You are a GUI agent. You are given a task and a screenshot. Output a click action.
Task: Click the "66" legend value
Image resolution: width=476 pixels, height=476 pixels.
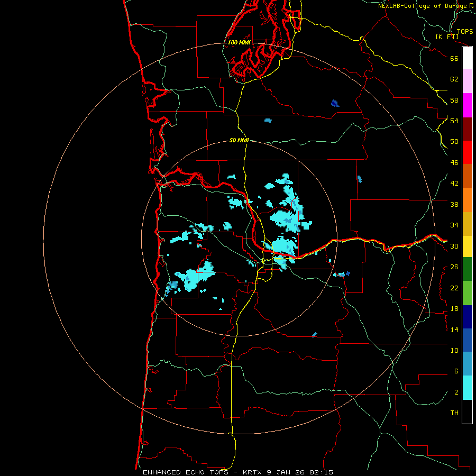(x=454, y=58)
